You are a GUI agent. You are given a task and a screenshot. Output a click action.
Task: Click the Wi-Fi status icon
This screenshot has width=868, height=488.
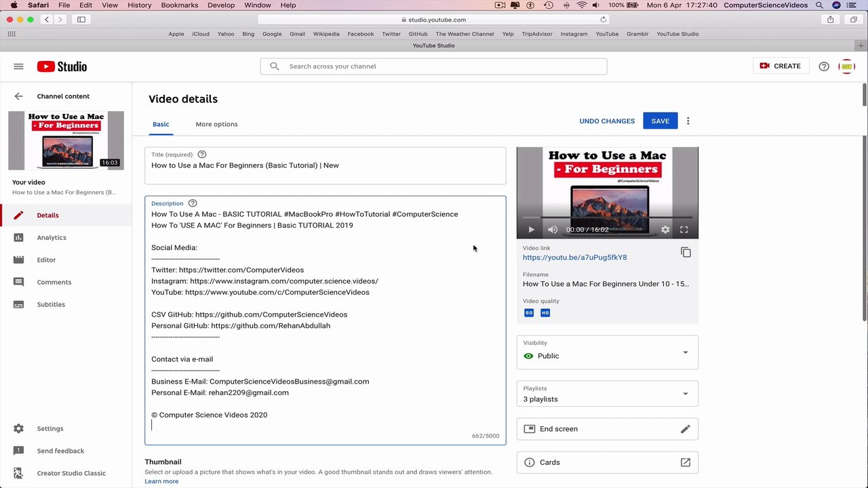582,5
